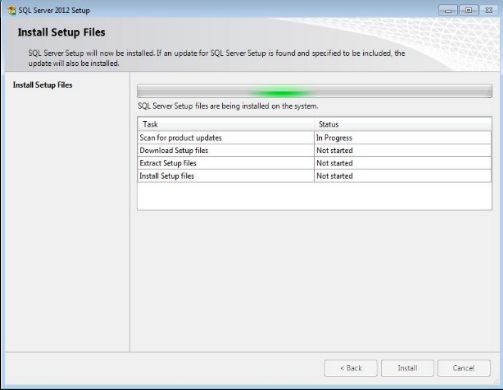Go back with the < Back button
This screenshot has height=390, width=503.
351,368
